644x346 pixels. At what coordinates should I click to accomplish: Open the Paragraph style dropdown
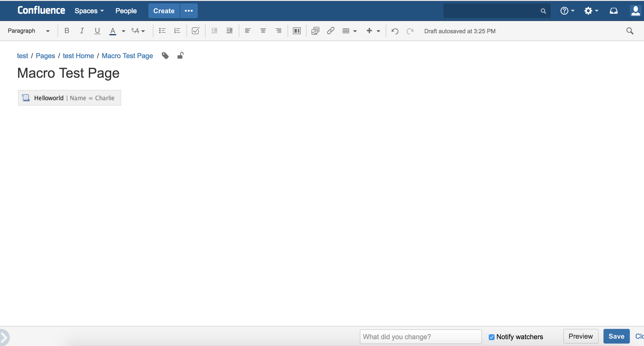pyautogui.click(x=28, y=31)
